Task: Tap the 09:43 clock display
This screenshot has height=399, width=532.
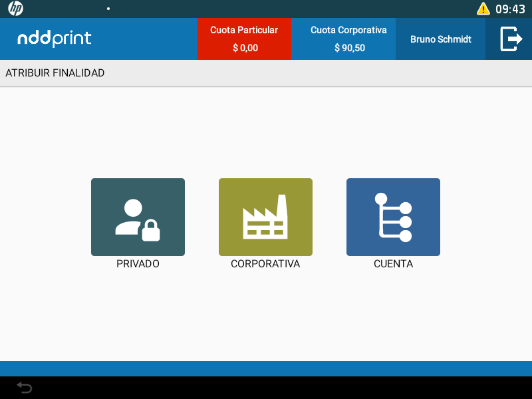Action: click(x=510, y=9)
